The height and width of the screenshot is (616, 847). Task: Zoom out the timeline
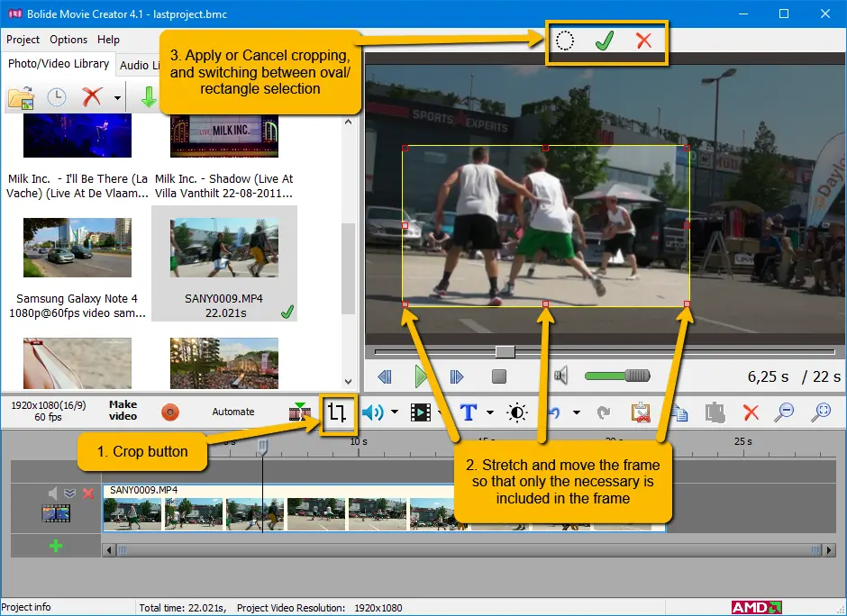784,412
